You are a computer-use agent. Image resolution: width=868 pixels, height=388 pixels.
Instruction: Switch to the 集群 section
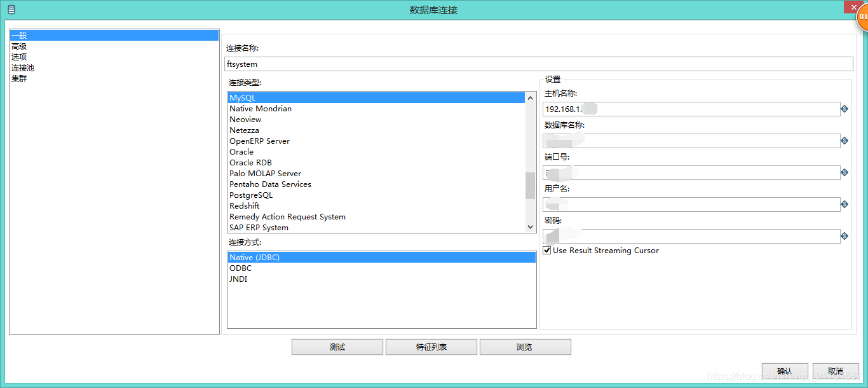(x=19, y=78)
